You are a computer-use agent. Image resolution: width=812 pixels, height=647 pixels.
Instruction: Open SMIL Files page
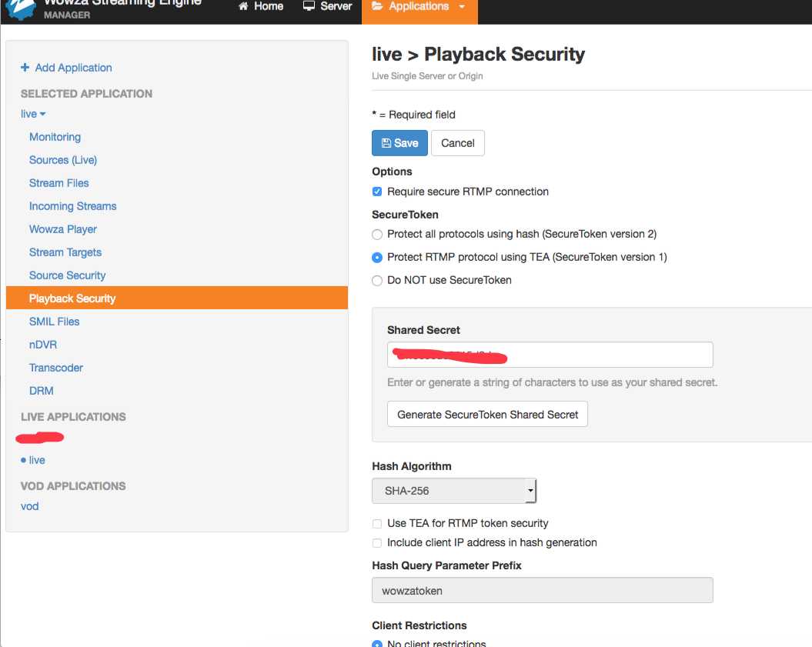point(55,322)
